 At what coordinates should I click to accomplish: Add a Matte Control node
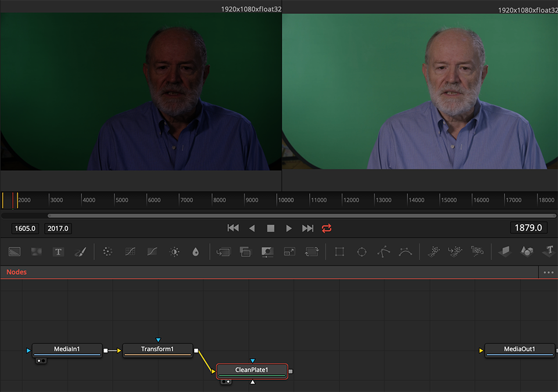click(x=267, y=252)
